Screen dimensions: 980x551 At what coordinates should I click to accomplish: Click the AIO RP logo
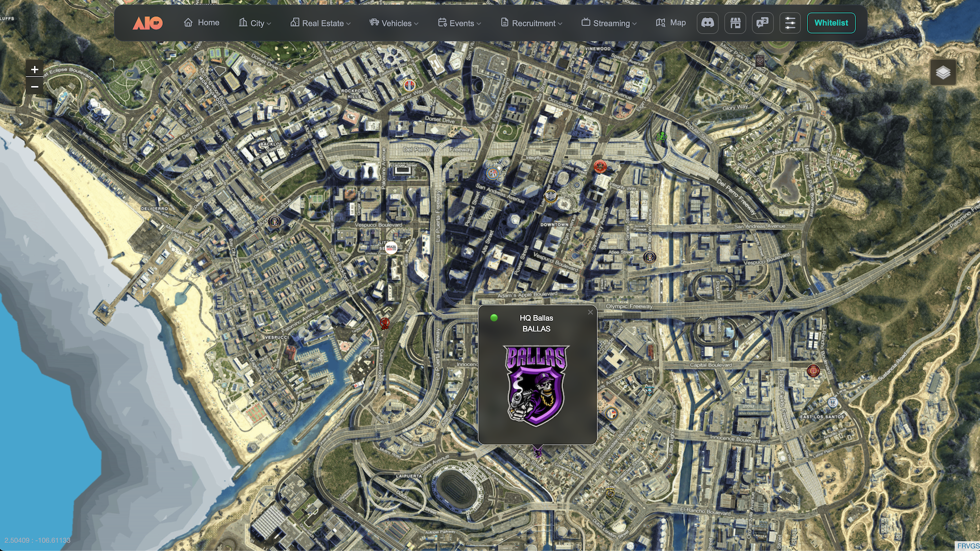click(x=148, y=23)
